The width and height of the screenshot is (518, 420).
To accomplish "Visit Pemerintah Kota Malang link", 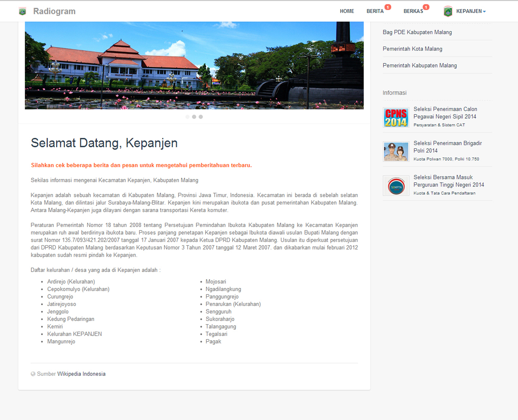I will click(412, 49).
